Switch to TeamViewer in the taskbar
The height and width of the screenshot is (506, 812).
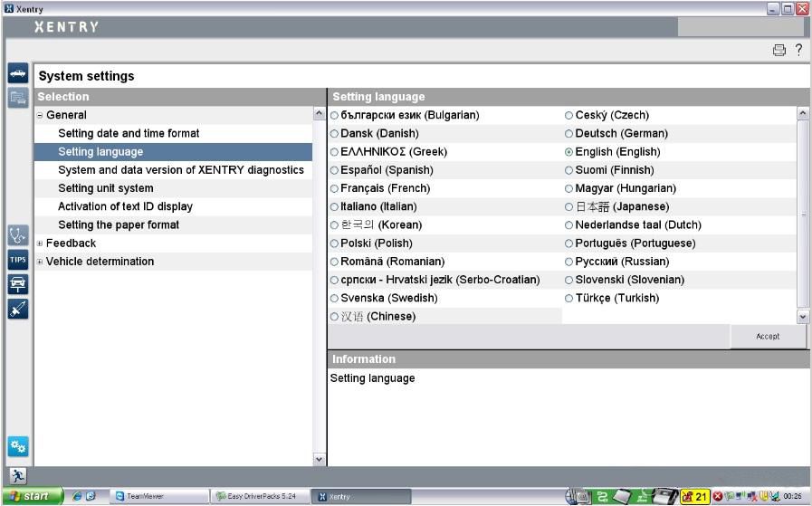click(159, 496)
